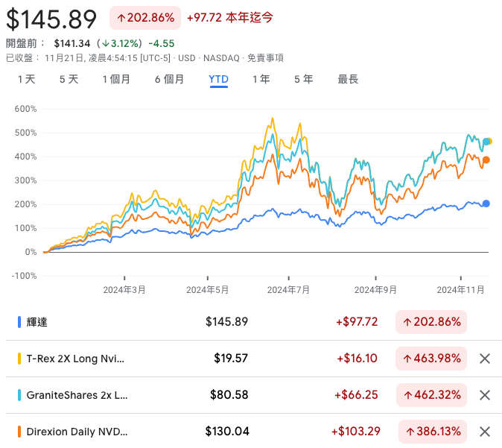Click the blue 輝達 color marker
The image size is (502, 448).
coord(19,322)
